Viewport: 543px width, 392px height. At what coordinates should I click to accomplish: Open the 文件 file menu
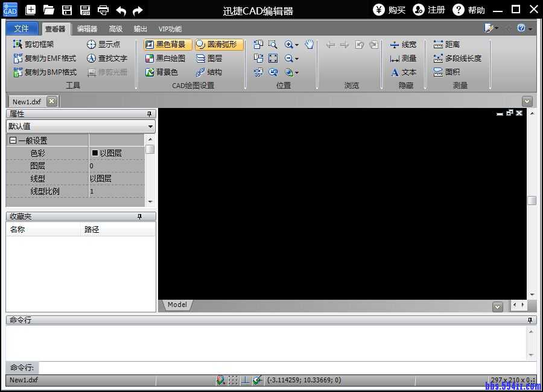pyautogui.click(x=22, y=29)
